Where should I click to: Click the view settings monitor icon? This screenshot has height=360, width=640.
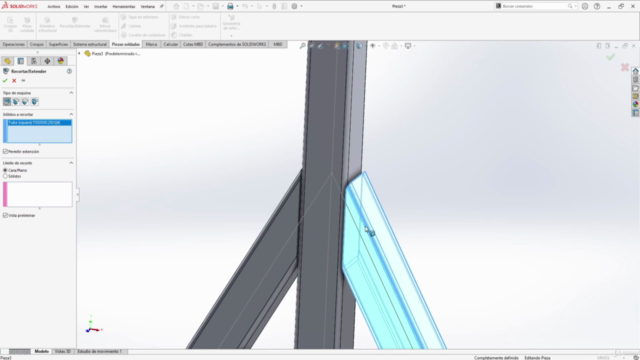[408, 46]
